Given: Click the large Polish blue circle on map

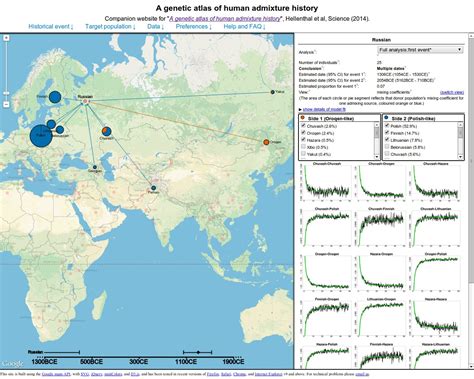Looking at the screenshot, I should click(x=41, y=135).
